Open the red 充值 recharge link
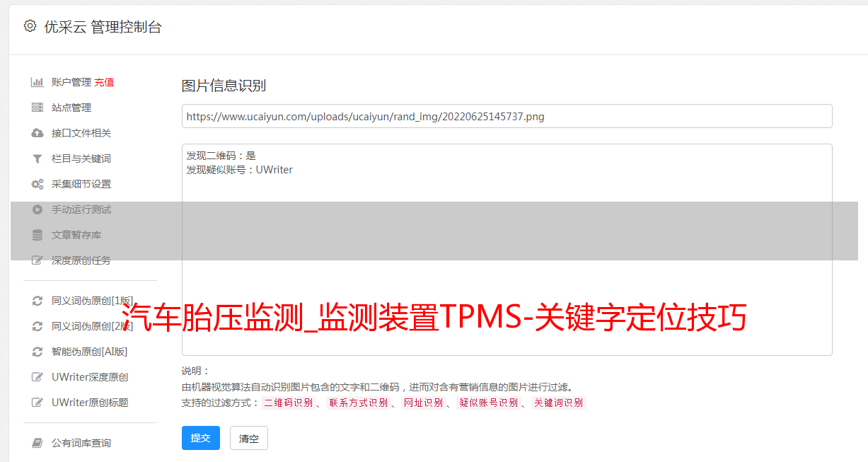 104,82
